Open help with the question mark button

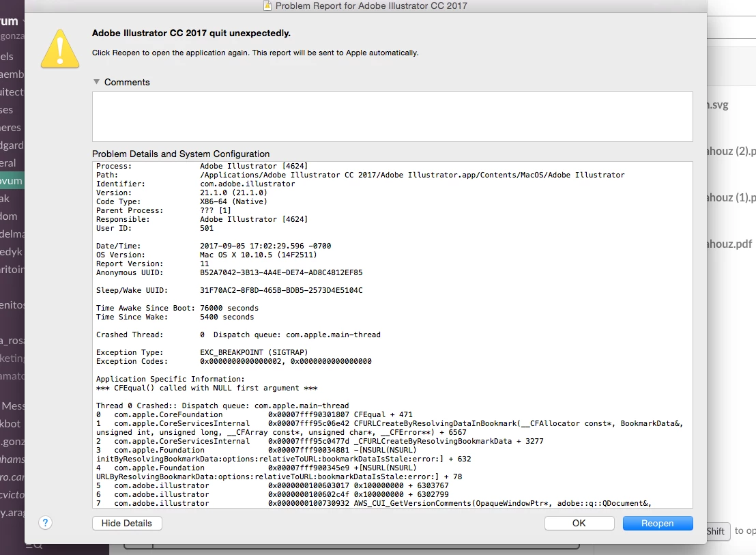pyautogui.click(x=45, y=523)
